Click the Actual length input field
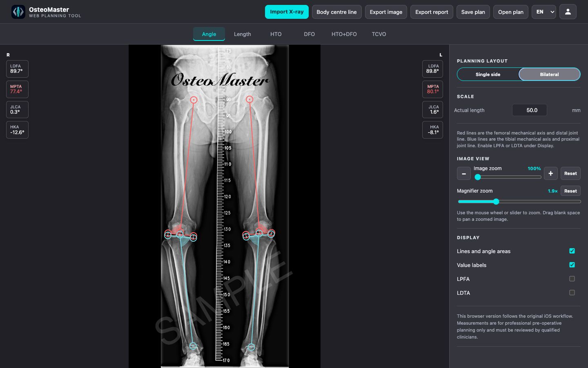588x368 pixels. click(530, 110)
